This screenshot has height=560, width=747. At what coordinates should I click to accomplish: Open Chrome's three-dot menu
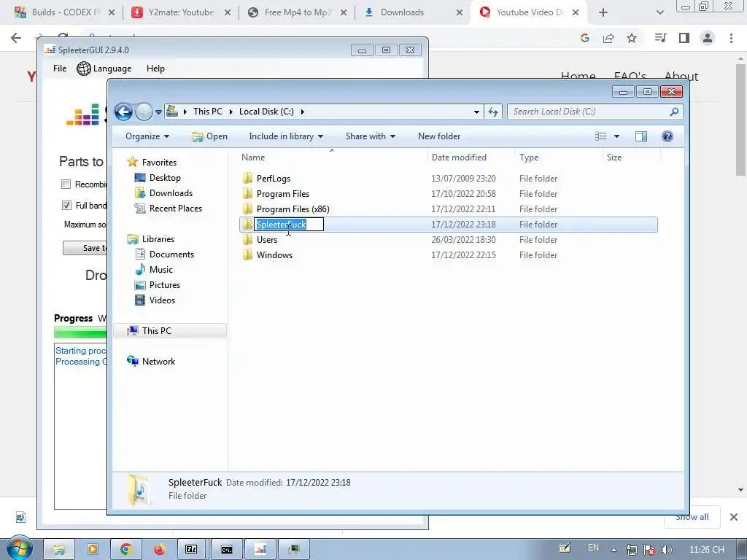(x=731, y=38)
